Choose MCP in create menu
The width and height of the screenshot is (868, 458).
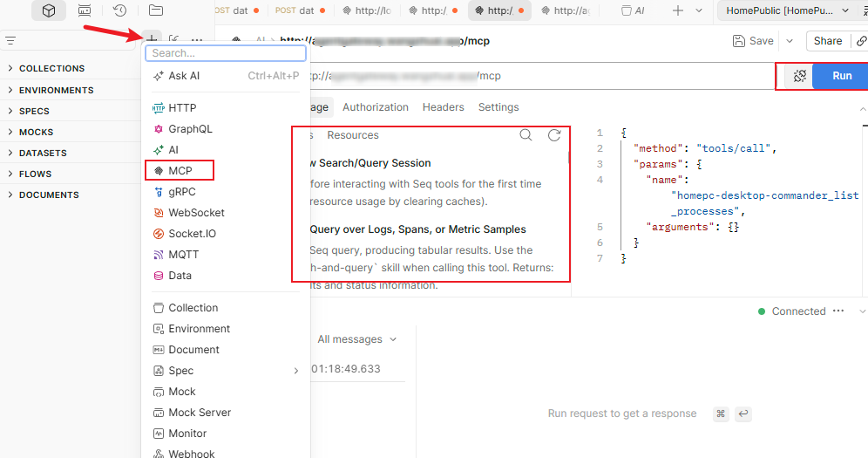click(180, 171)
